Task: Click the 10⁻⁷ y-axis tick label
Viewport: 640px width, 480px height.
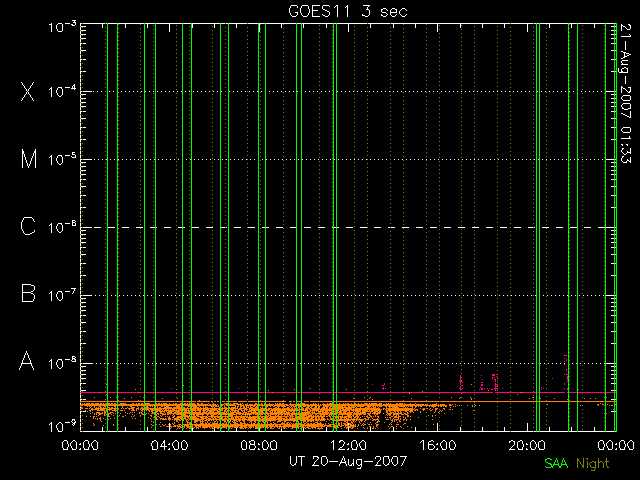Action: [x=62, y=295]
